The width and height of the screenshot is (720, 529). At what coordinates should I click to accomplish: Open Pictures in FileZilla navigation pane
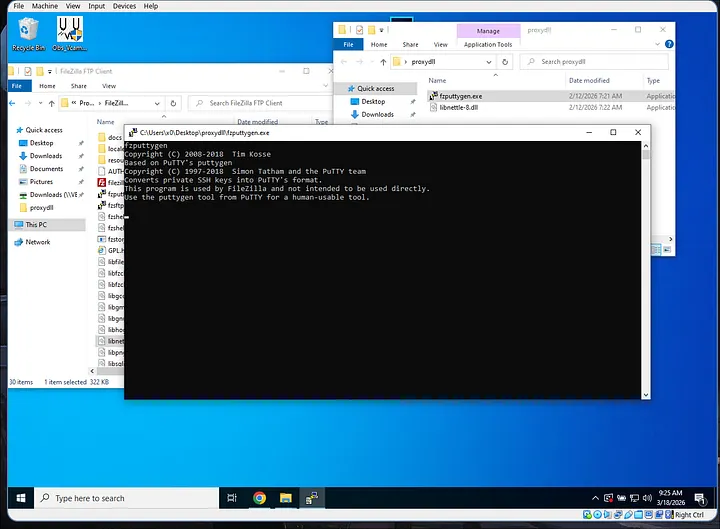tap(41, 181)
